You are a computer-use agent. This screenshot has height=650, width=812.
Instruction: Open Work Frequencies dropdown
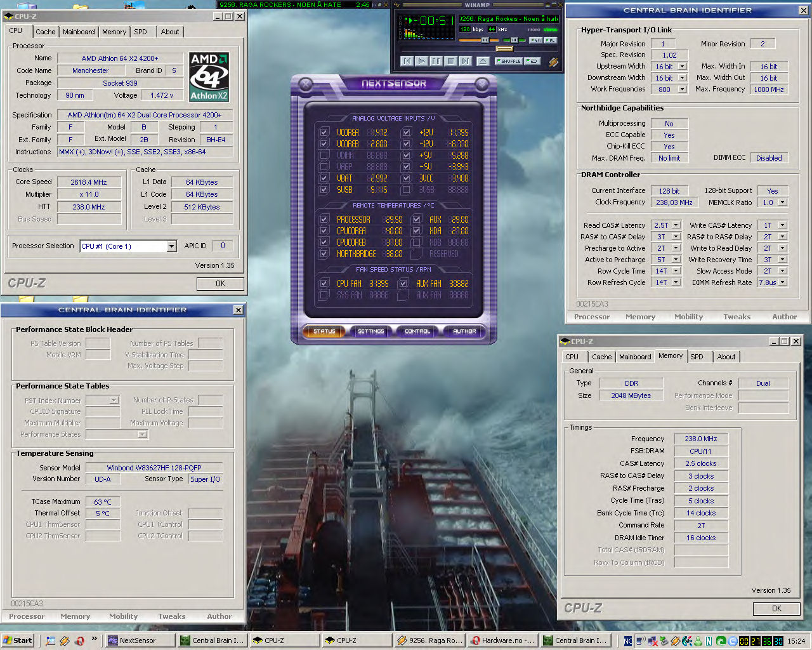[683, 90]
